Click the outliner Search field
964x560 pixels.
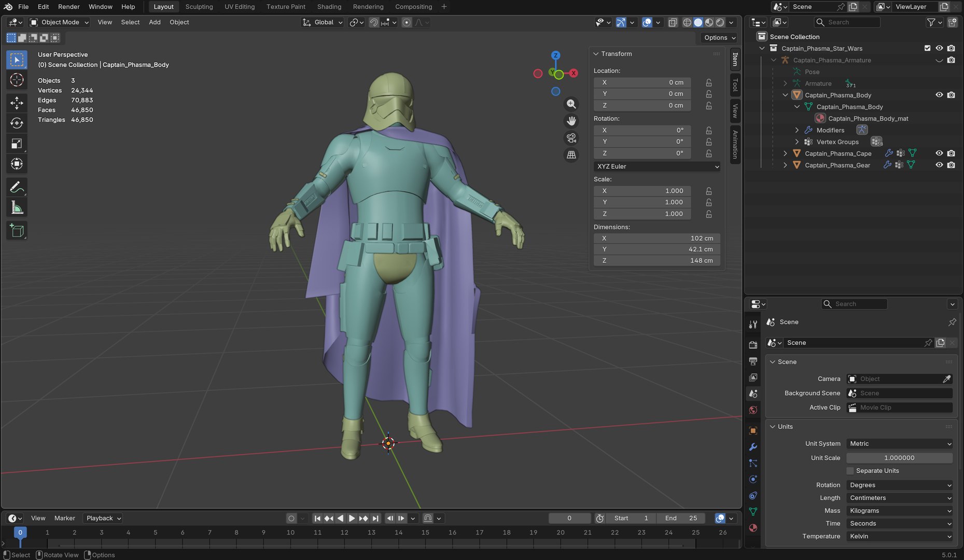point(847,22)
